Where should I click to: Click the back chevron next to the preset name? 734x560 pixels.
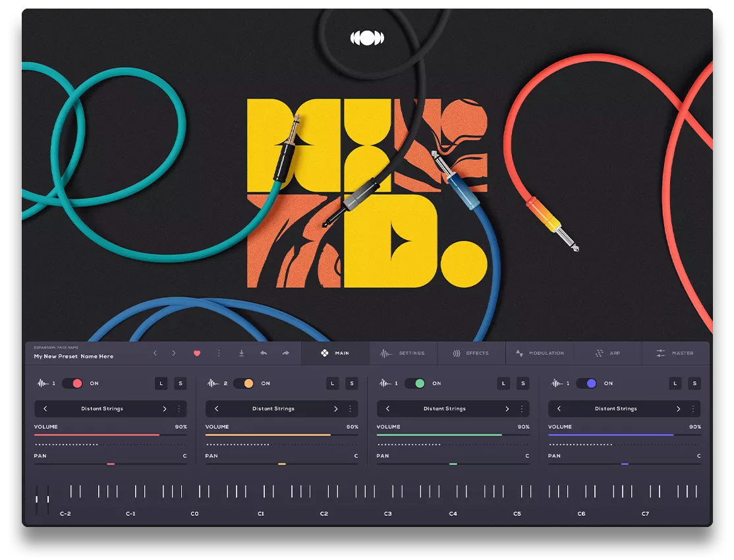point(155,353)
